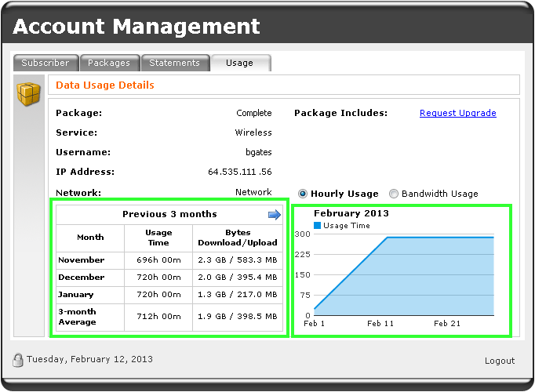This screenshot has width=535, height=392.
Task: Switch to the Packages tab
Action: point(110,63)
